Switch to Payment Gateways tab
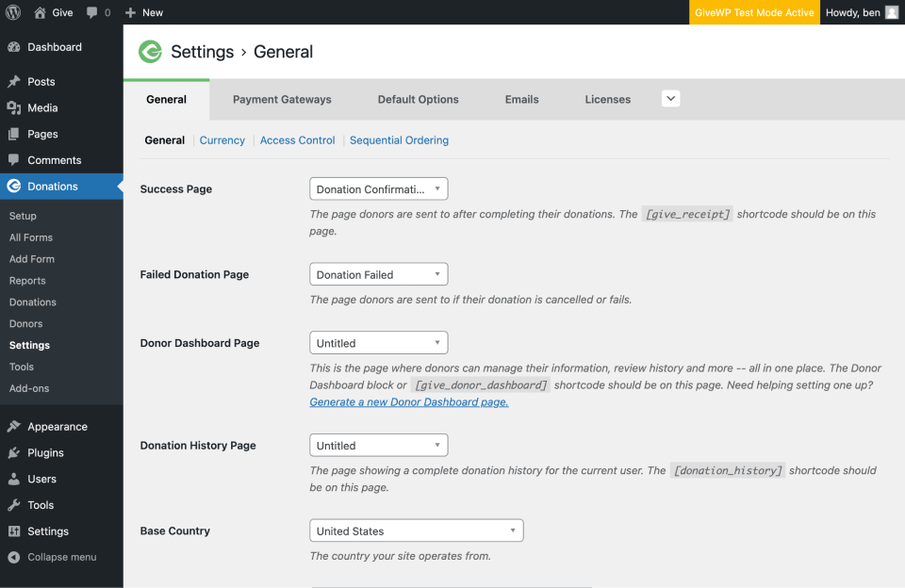This screenshot has width=905, height=588. 282,99
